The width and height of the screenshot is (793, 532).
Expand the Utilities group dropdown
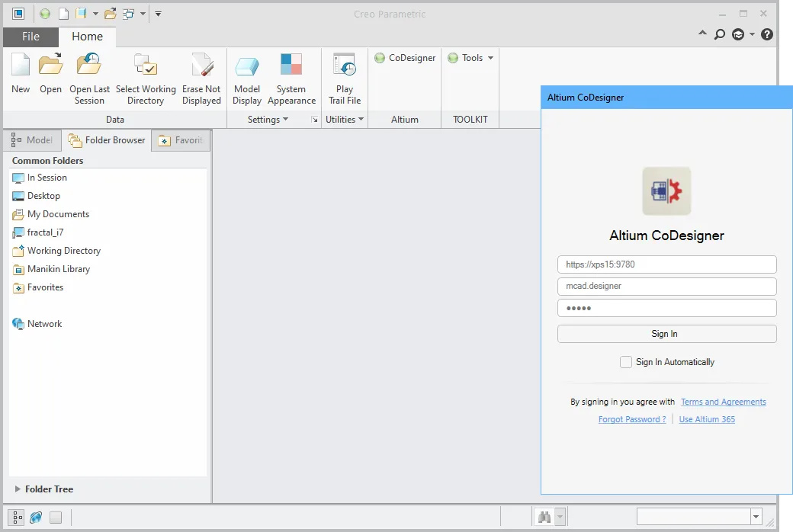pos(345,120)
